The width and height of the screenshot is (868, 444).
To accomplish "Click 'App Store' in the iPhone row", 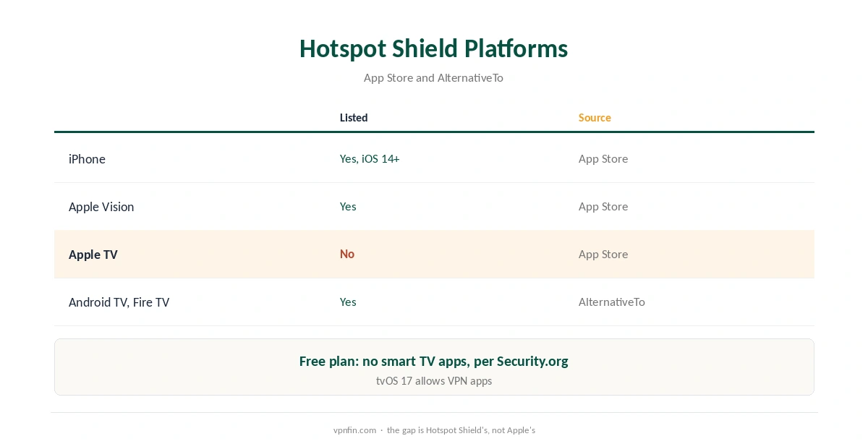I will click(603, 159).
